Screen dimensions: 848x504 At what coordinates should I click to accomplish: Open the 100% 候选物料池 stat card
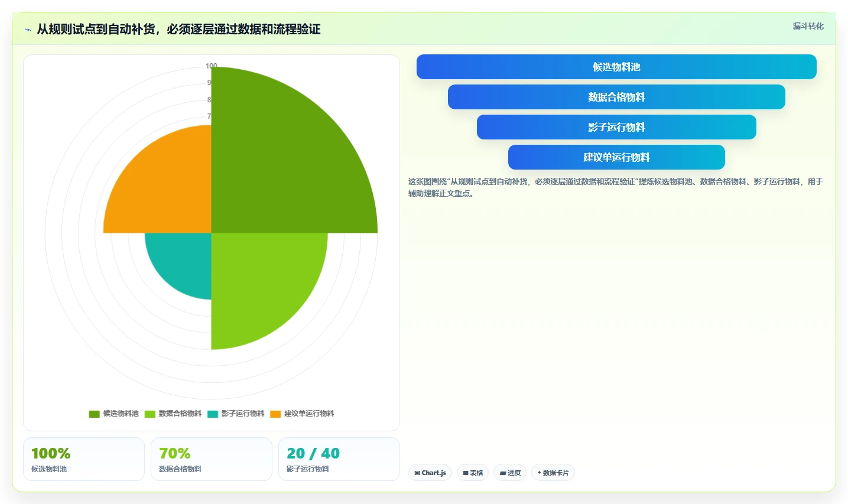point(84,459)
